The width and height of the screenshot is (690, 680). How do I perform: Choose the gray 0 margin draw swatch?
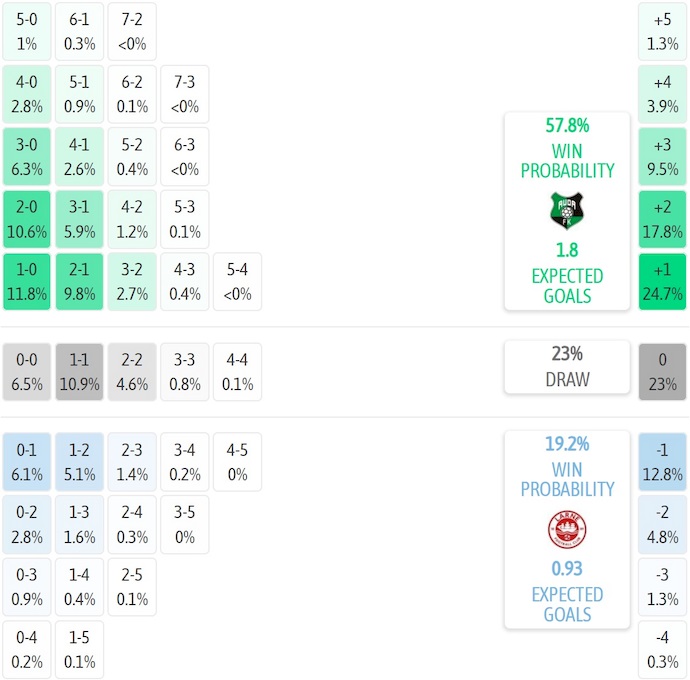tap(663, 372)
